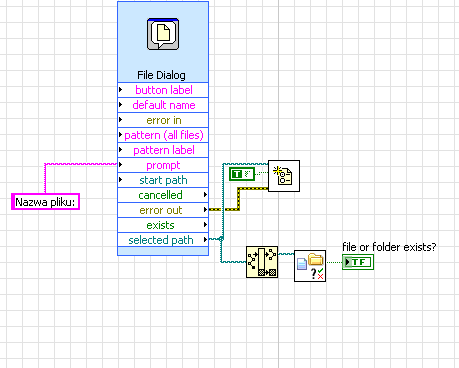Screen dimensions: 459x368
Task: Click the 'error in' terminal row
Action: (x=163, y=120)
